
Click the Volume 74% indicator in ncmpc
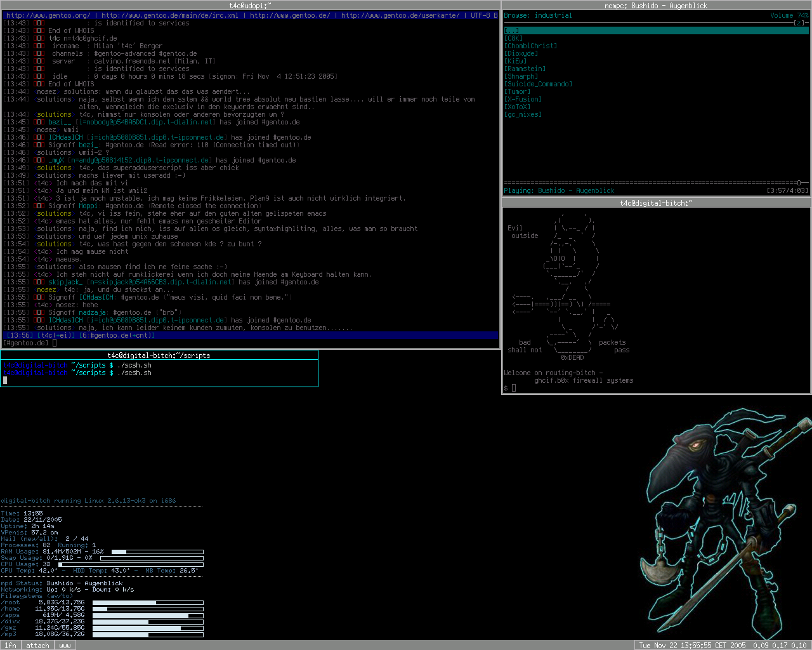coord(790,15)
